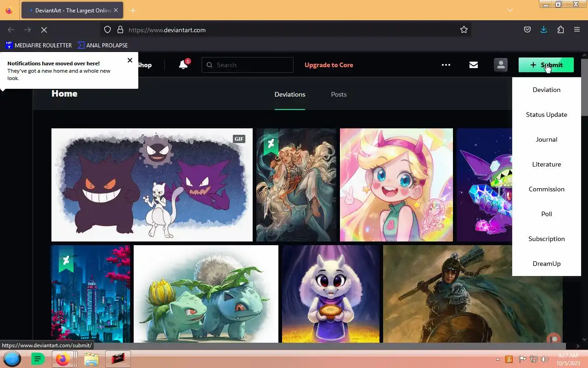Open the taskbar clock and date
Screen dimensions: 588x368
pos(568,359)
